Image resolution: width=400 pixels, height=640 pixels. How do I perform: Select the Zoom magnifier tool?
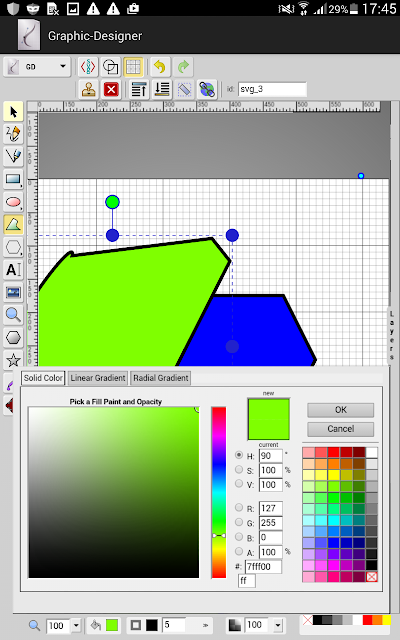click(13, 315)
